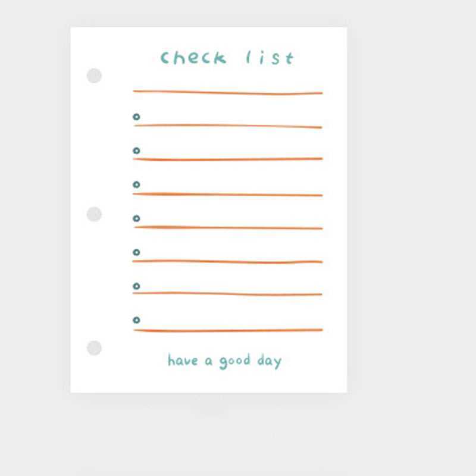
Task: Click the line beside the sixth bullet
Action: coord(227,293)
